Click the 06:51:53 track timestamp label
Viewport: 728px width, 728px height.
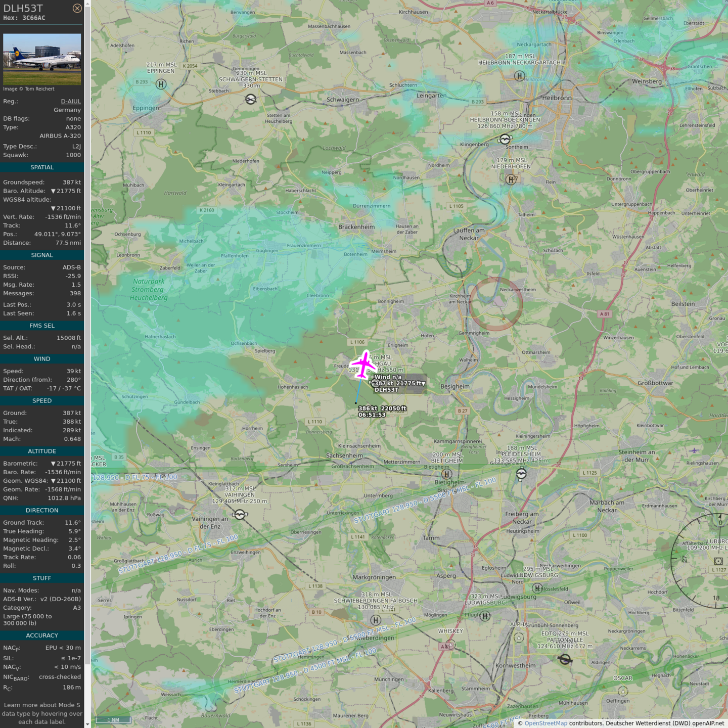point(372,415)
